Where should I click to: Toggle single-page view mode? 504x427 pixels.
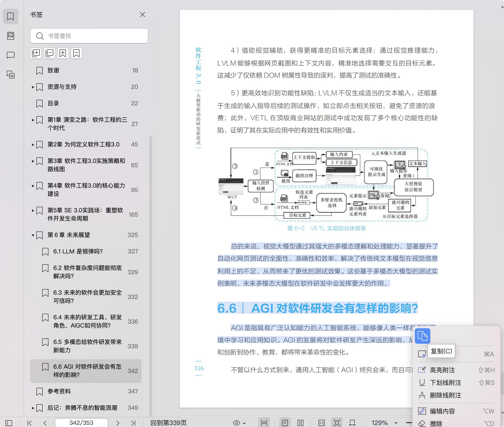(x=285, y=423)
